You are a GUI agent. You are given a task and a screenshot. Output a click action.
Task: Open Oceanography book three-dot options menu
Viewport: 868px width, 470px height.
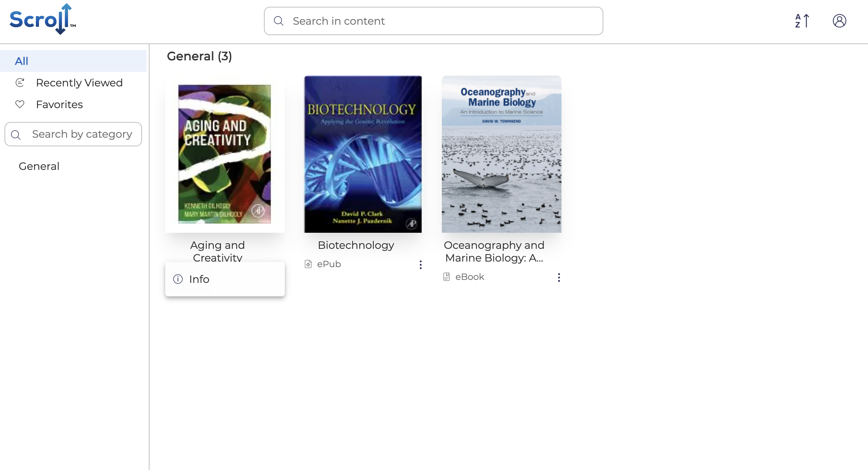(559, 277)
